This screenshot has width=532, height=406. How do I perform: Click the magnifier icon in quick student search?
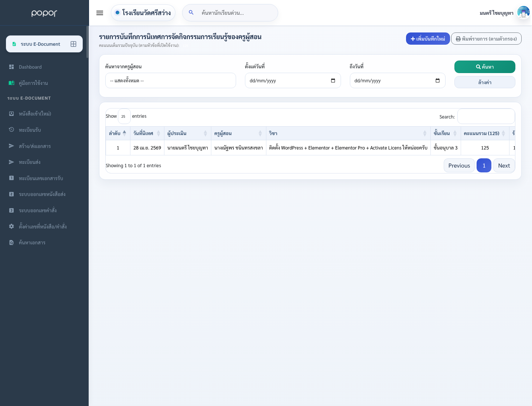[191, 13]
